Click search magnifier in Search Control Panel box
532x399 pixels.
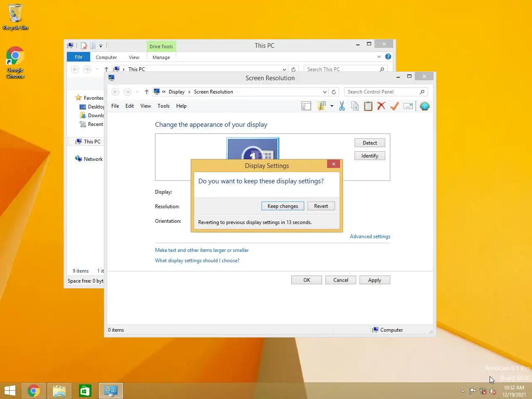coord(422,92)
